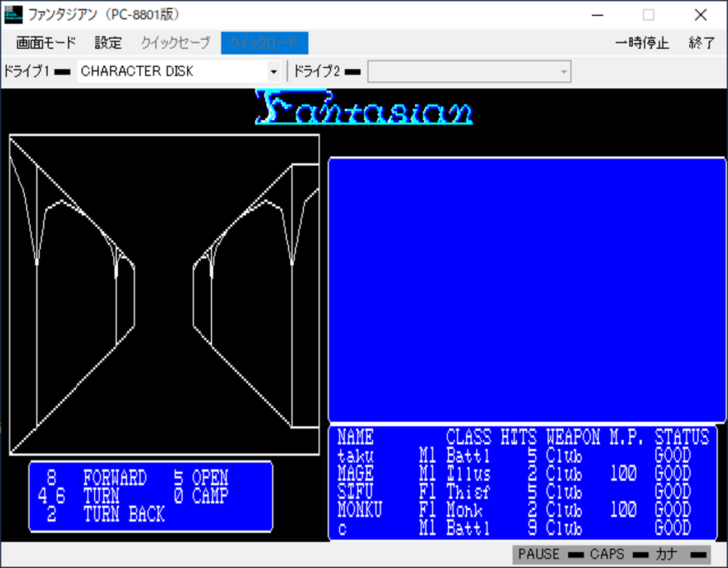
Task: Click the FORWARD command text
Action: (114, 478)
